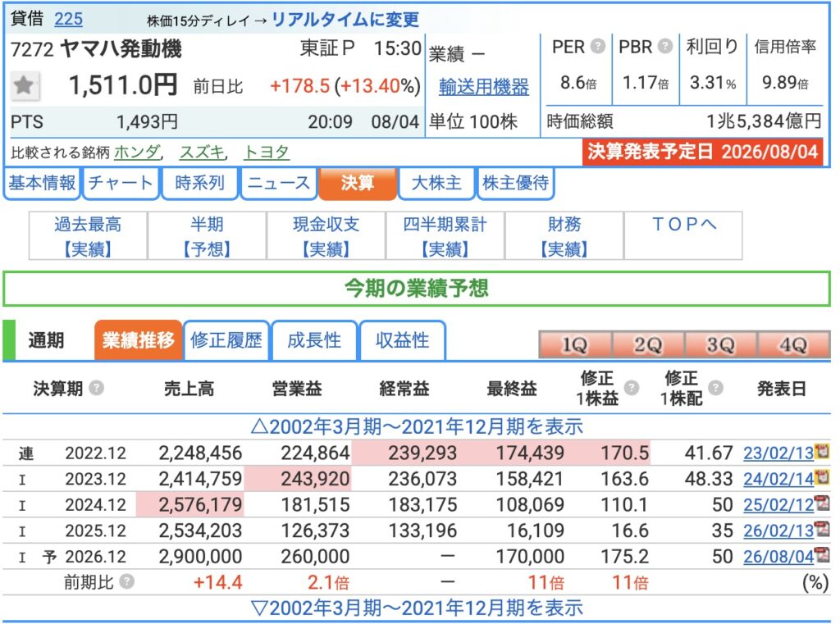Click the star favorite icon
Screen dimensions: 840x624
coord(24,85)
